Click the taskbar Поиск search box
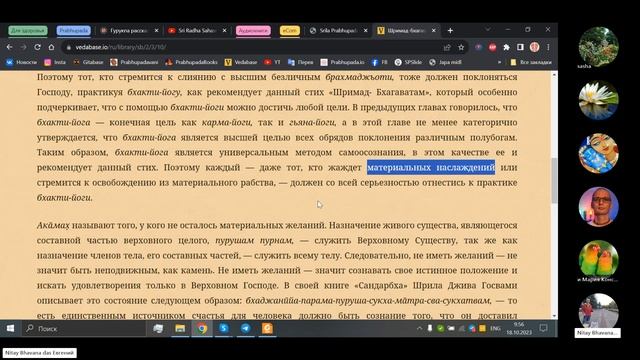Image resolution: width=640 pixels, height=360 pixels. (84, 328)
